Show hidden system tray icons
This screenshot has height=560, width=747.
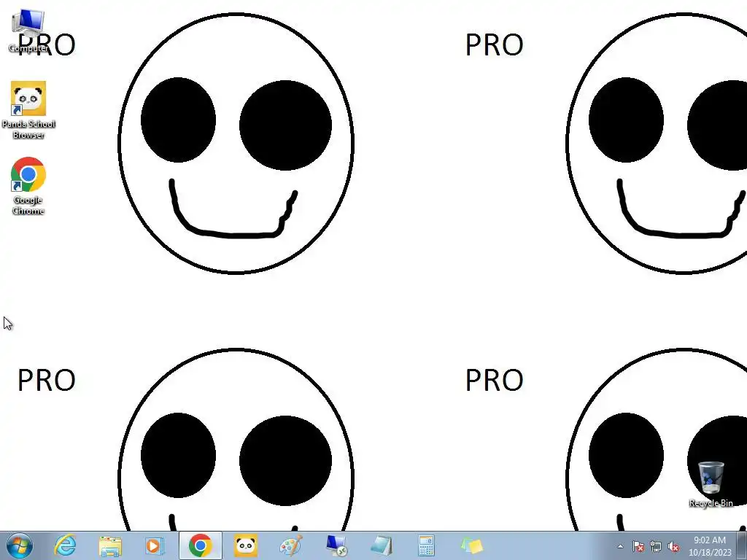pyautogui.click(x=620, y=546)
